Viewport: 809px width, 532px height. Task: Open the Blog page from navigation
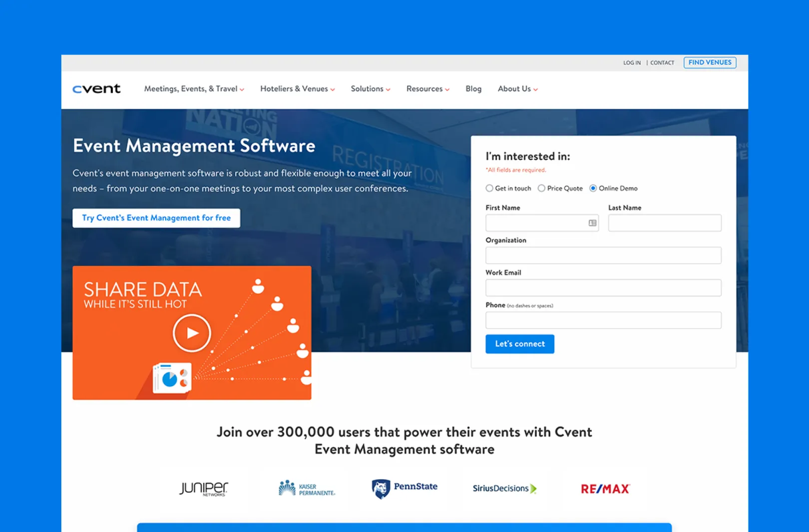[x=473, y=89]
